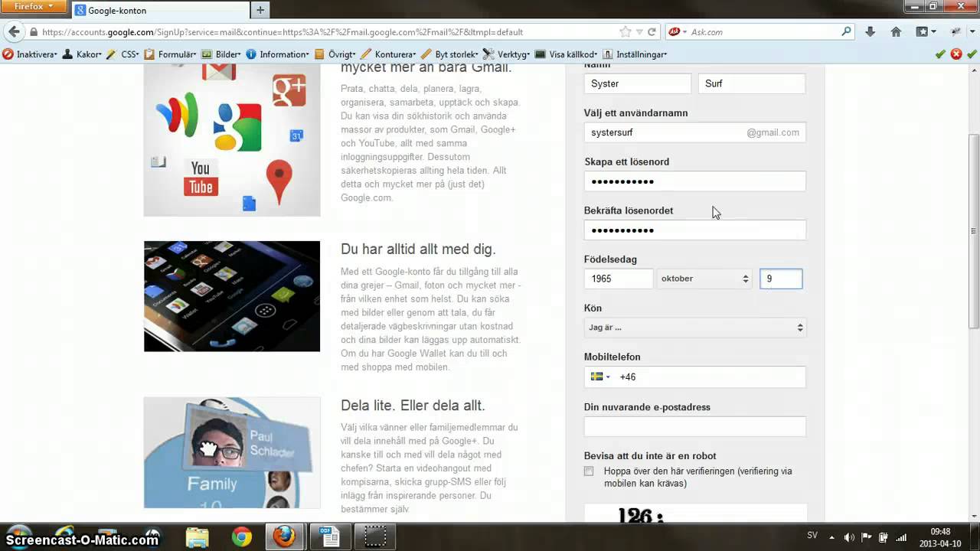This screenshot has height=551, width=980.
Task: Click the volume speaker tray icon
Action: point(849,537)
